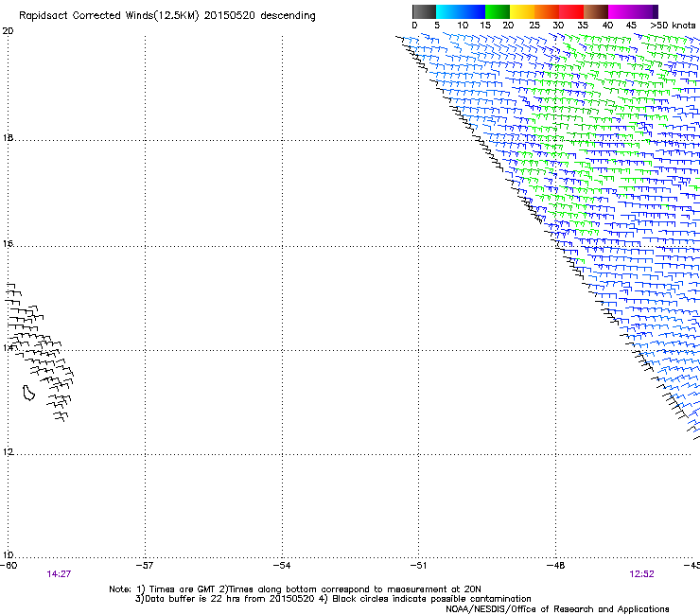Viewport: 700px width, 615px height.
Task: Click the green 15-20 knots color segment
Action: pyautogui.click(x=498, y=11)
